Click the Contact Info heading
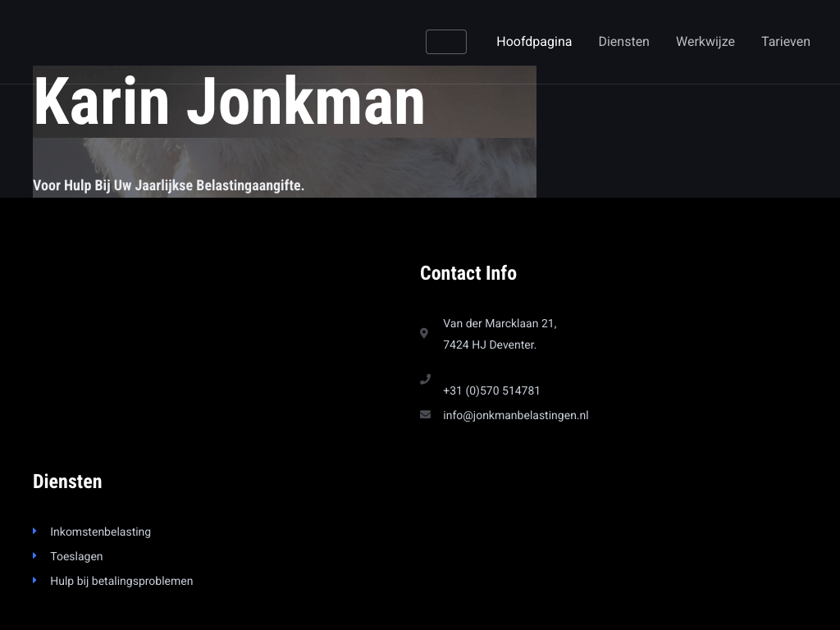 pos(468,273)
